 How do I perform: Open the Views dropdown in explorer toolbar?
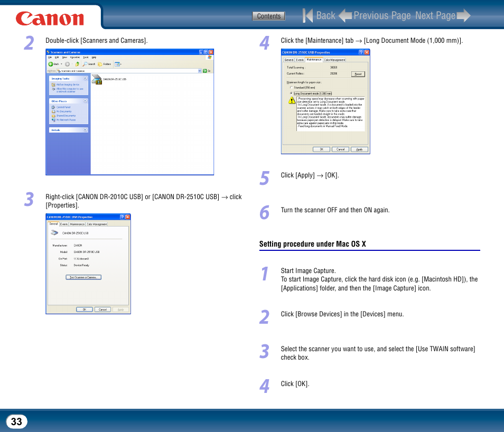pos(118,64)
